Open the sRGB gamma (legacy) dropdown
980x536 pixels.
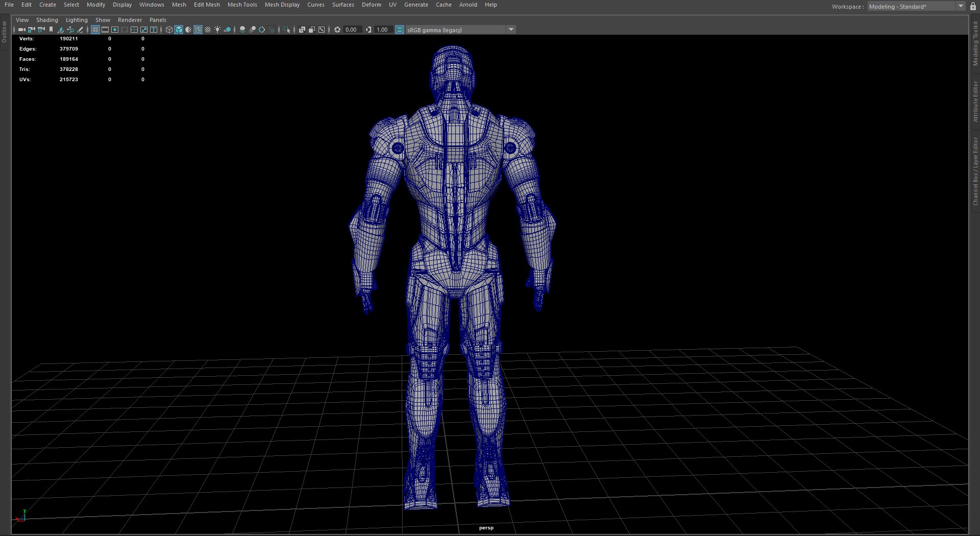point(460,30)
